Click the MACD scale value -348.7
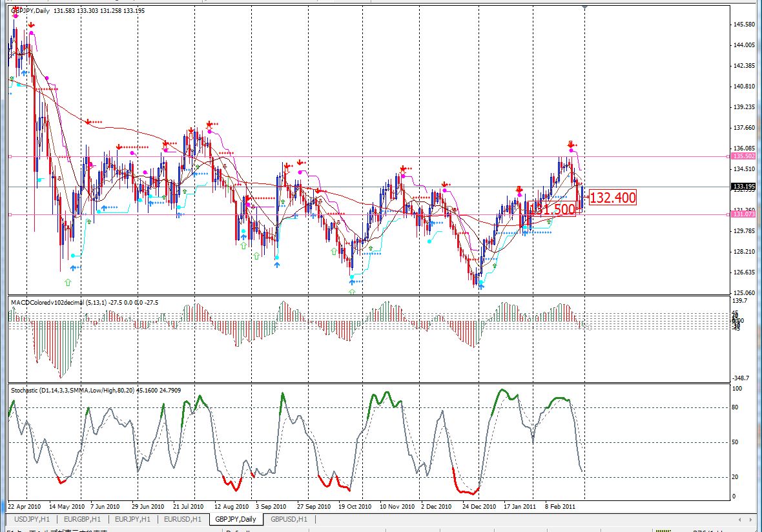 click(x=741, y=378)
